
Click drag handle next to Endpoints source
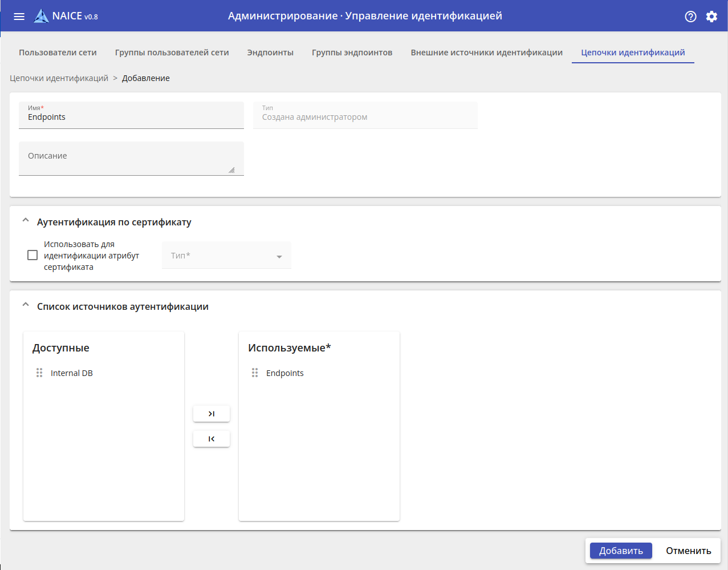pos(255,373)
